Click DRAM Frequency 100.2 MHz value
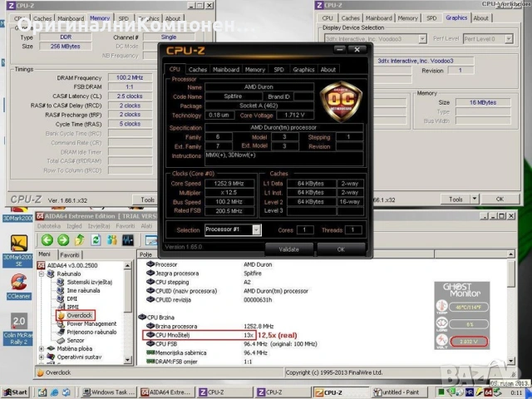Viewport: 532px width, 399px height. pos(130,77)
